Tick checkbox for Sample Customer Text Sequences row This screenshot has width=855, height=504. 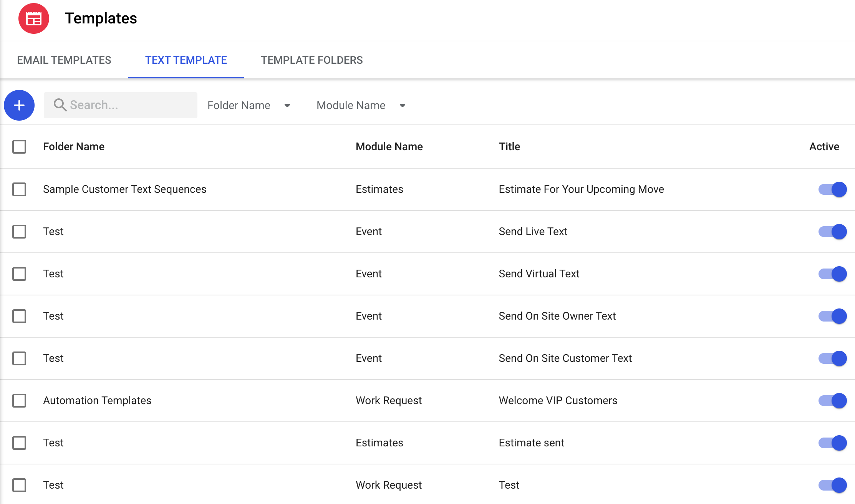click(x=19, y=189)
